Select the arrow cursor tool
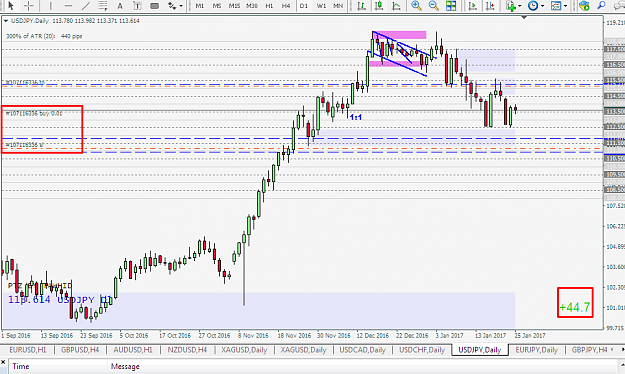The height and width of the screenshot is (374, 625). (x=11, y=5)
